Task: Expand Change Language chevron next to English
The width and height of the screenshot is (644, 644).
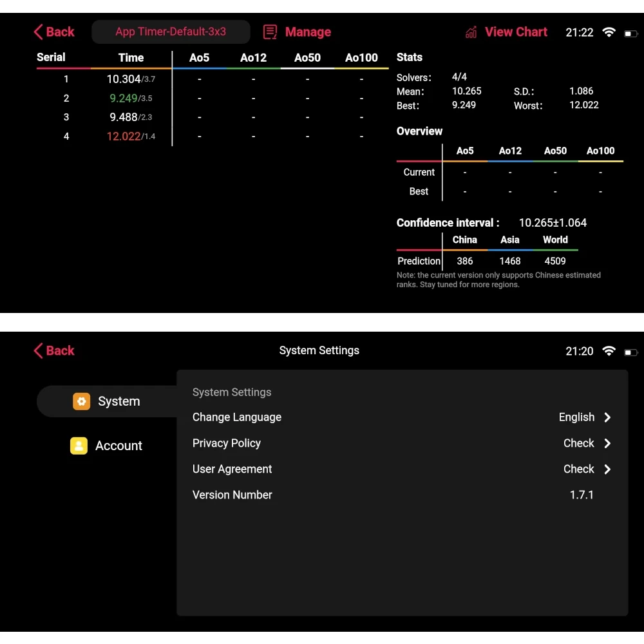Action: [x=607, y=417]
